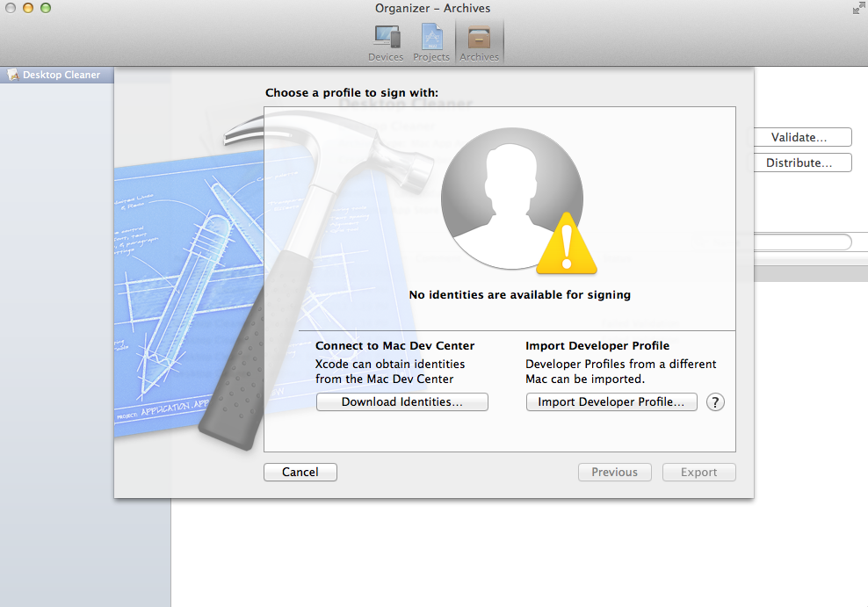Image resolution: width=868 pixels, height=607 pixels.
Task: Click the green zoom window button
Action: 46,8
